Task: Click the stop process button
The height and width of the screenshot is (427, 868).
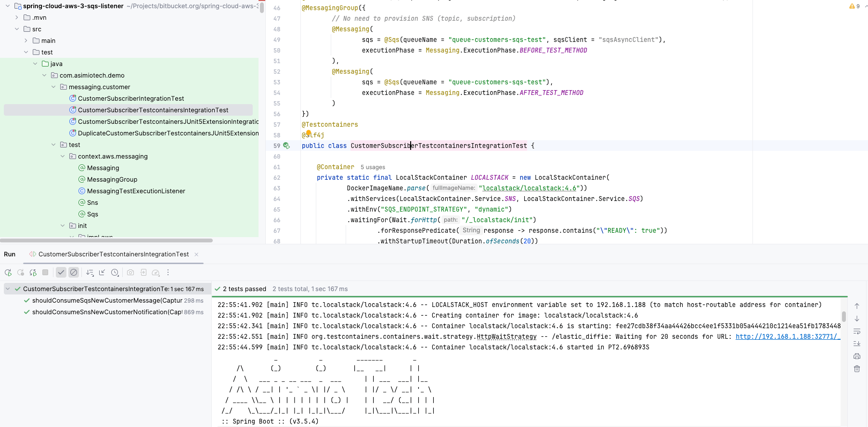Action: (x=45, y=273)
